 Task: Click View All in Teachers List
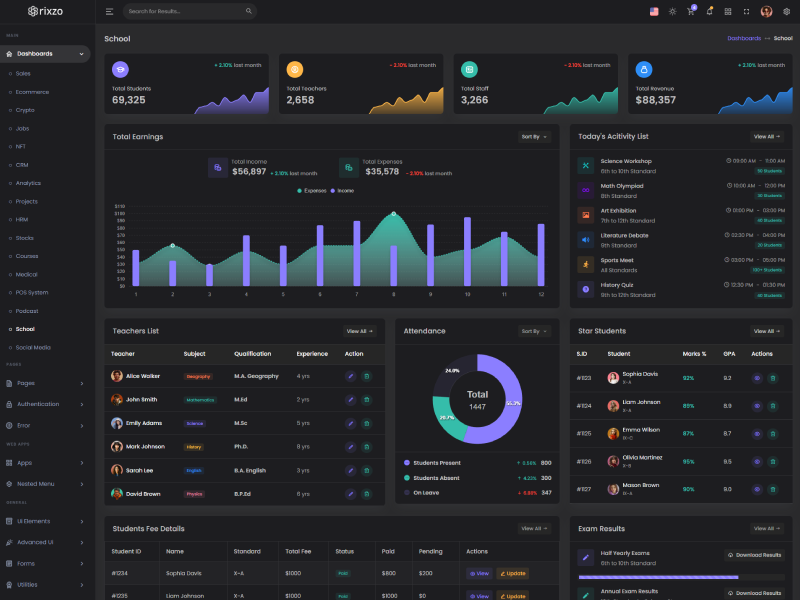pyautogui.click(x=360, y=331)
